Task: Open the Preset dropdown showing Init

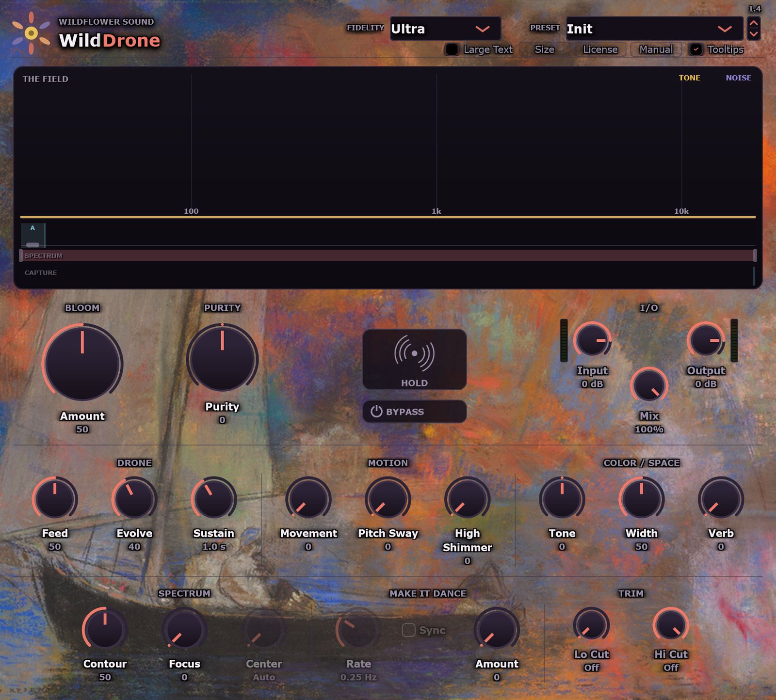Action: (x=654, y=29)
